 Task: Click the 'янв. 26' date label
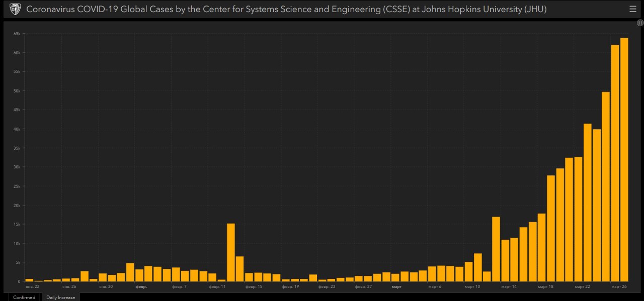coord(69,286)
